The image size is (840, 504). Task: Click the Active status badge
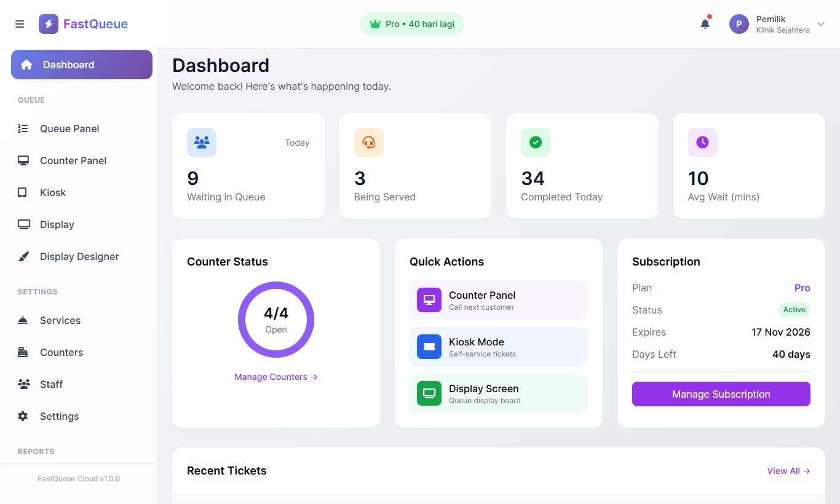(x=794, y=310)
